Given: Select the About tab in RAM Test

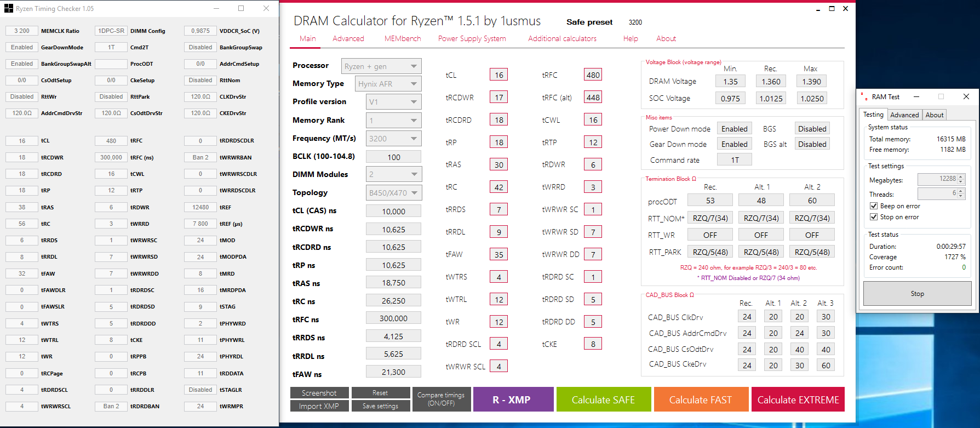Looking at the screenshot, I should pyautogui.click(x=935, y=115).
